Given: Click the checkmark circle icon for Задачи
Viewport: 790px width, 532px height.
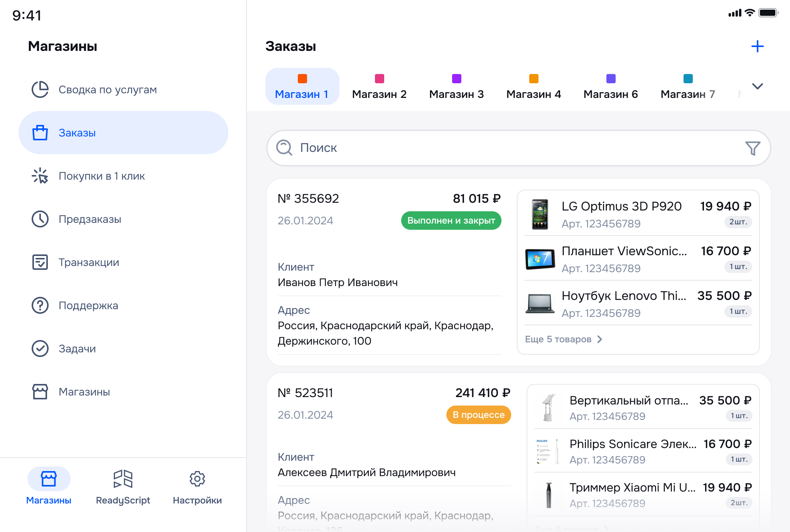Looking at the screenshot, I should (40, 348).
